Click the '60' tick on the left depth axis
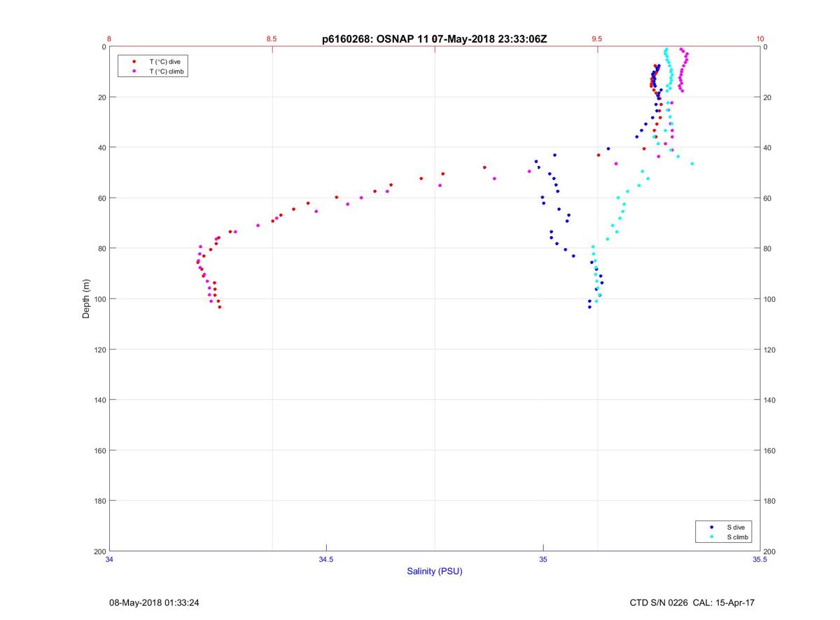Viewport: 840px width, 620px height. tap(101, 198)
